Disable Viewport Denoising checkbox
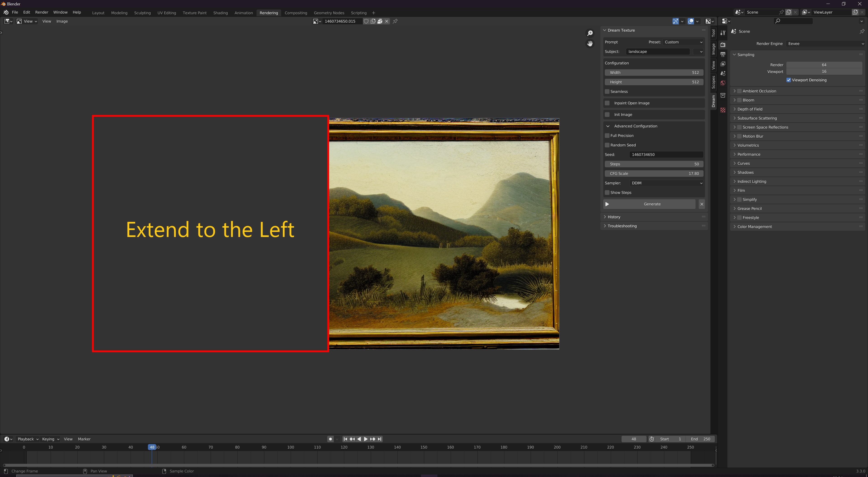 coord(788,80)
